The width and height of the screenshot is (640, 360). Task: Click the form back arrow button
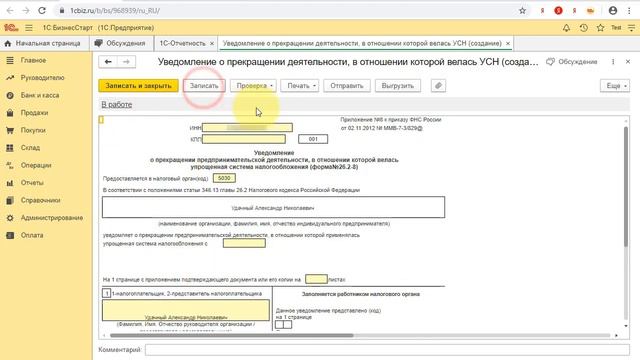point(108,62)
